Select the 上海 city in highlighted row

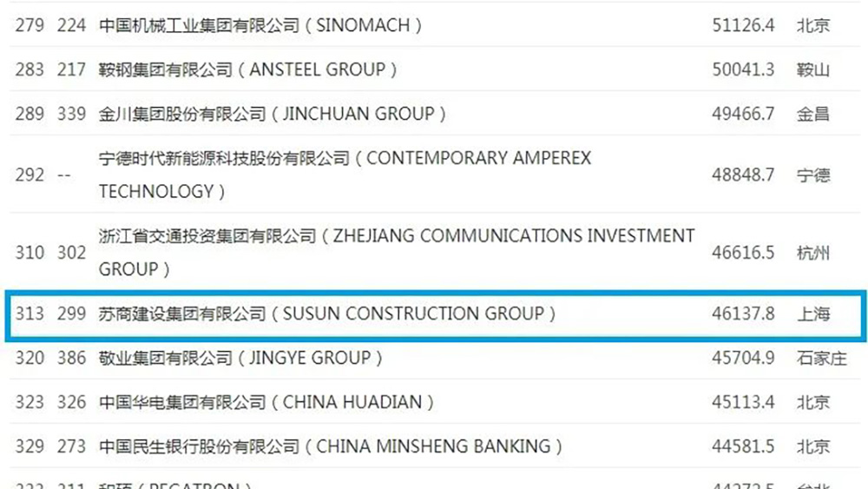click(813, 314)
